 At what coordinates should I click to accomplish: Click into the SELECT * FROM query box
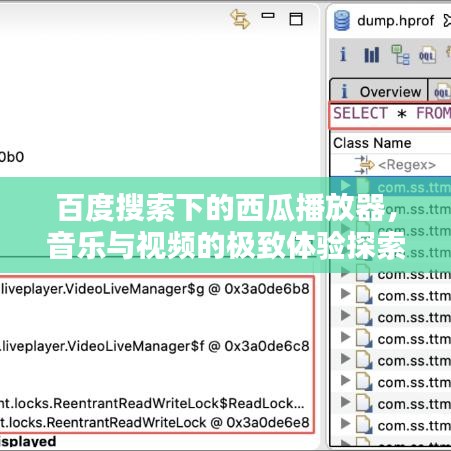pyautogui.click(x=390, y=115)
